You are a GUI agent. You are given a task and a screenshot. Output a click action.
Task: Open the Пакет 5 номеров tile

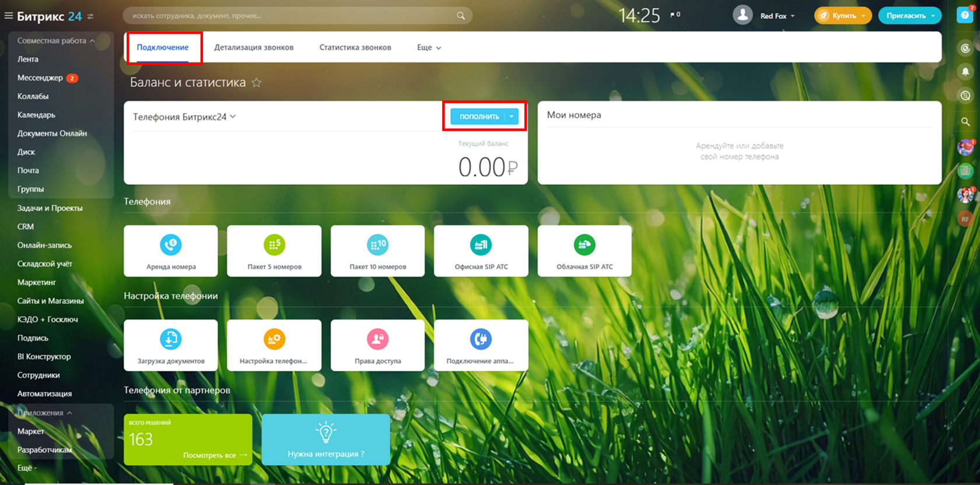tap(274, 251)
